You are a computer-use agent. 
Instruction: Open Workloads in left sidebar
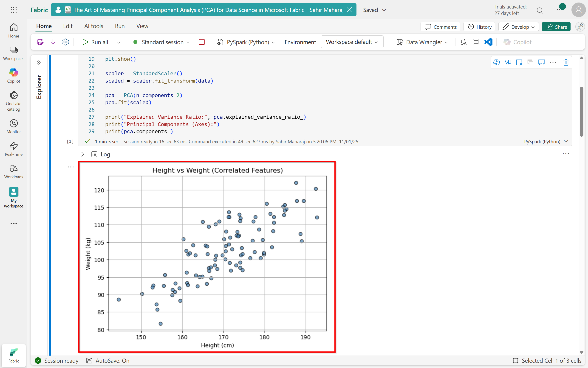tap(14, 172)
